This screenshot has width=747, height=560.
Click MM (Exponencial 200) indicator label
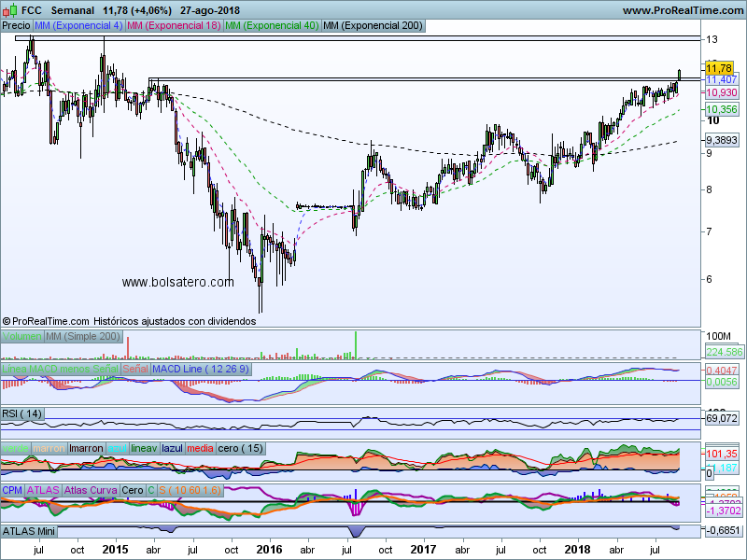[x=372, y=26]
